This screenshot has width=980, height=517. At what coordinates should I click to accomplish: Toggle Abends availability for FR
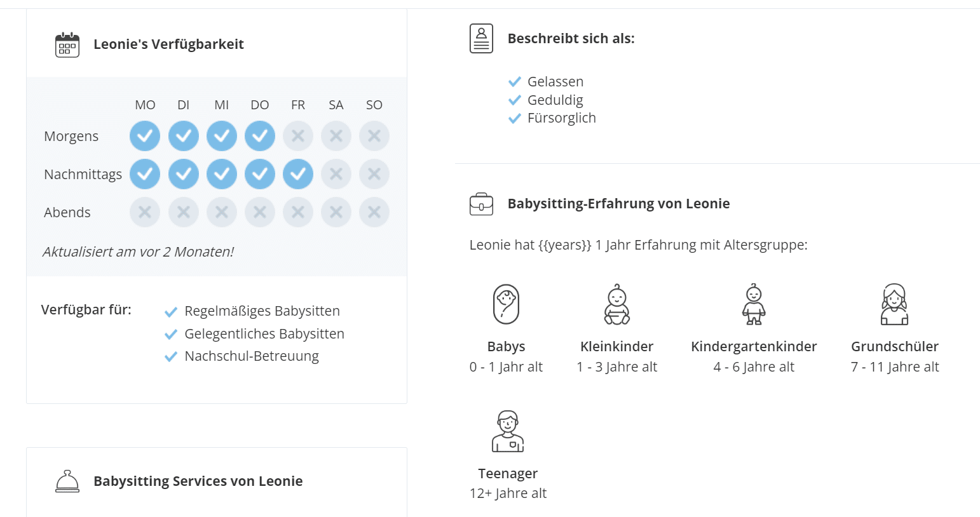pyautogui.click(x=298, y=212)
